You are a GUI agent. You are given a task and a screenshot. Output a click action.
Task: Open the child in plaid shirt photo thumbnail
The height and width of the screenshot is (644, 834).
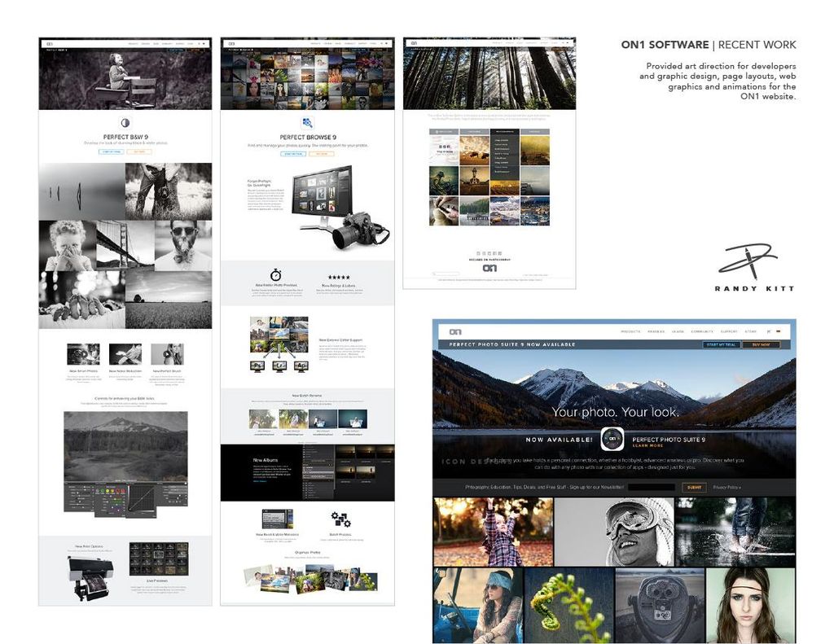[494, 532]
